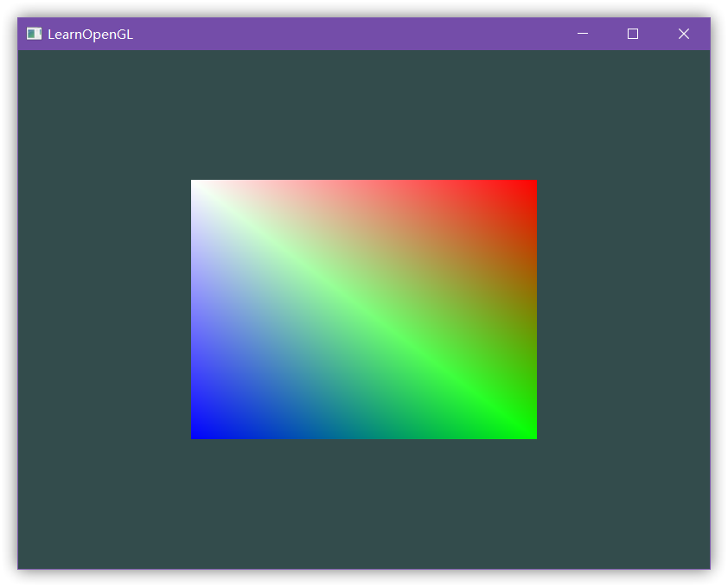This screenshot has width=728, height=587.
Task: Close the LearnOpenGL window
Action: (684, 34)
